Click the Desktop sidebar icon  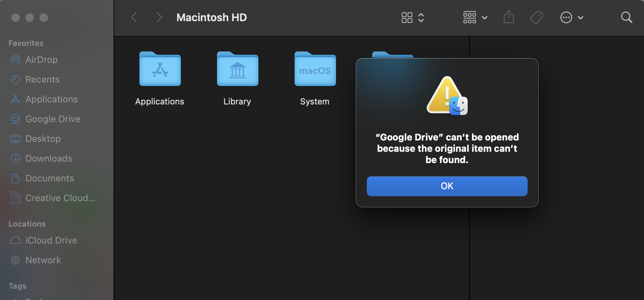pyautogui.click(x=16, y=139)
